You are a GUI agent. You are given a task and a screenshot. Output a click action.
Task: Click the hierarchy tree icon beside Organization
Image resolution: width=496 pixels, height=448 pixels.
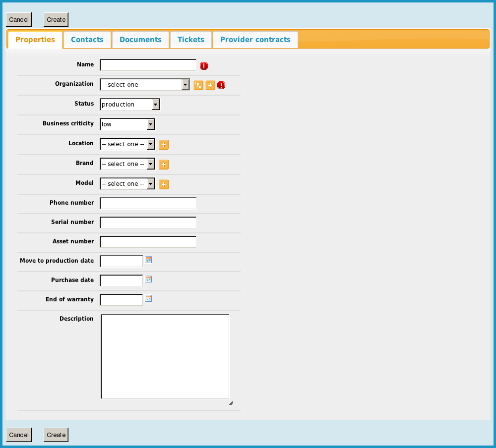(x=198, y=85)
